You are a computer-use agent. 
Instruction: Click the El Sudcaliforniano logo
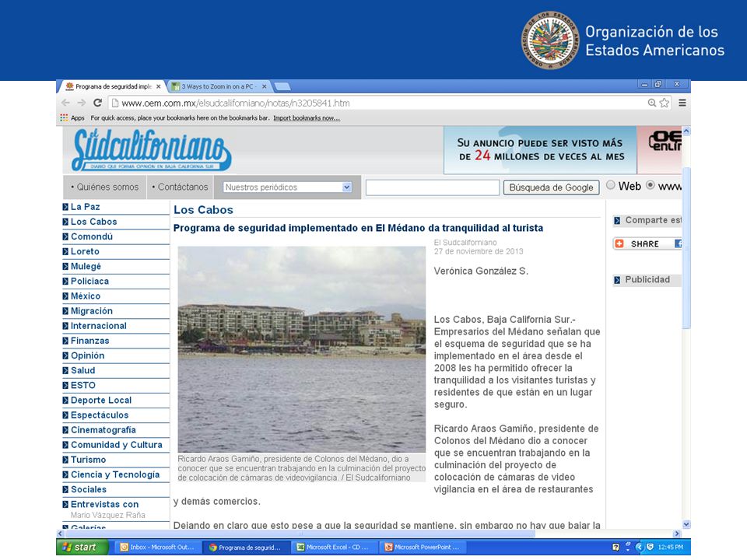click(x=152, y=150)
